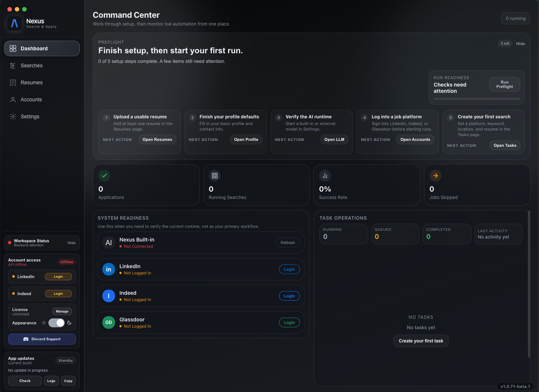Click the 0 running status pill
The image size is (539, 392).
515,18
